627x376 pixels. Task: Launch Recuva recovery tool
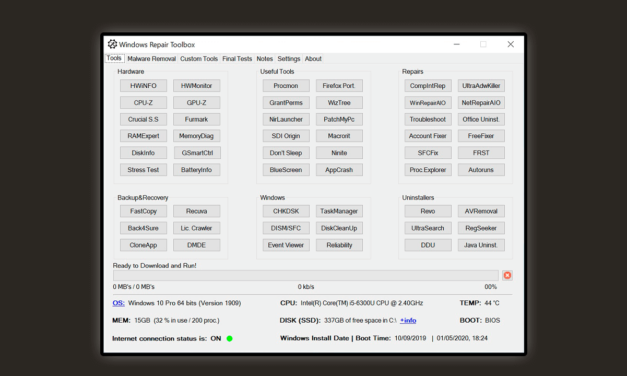[x=196, y=211]
